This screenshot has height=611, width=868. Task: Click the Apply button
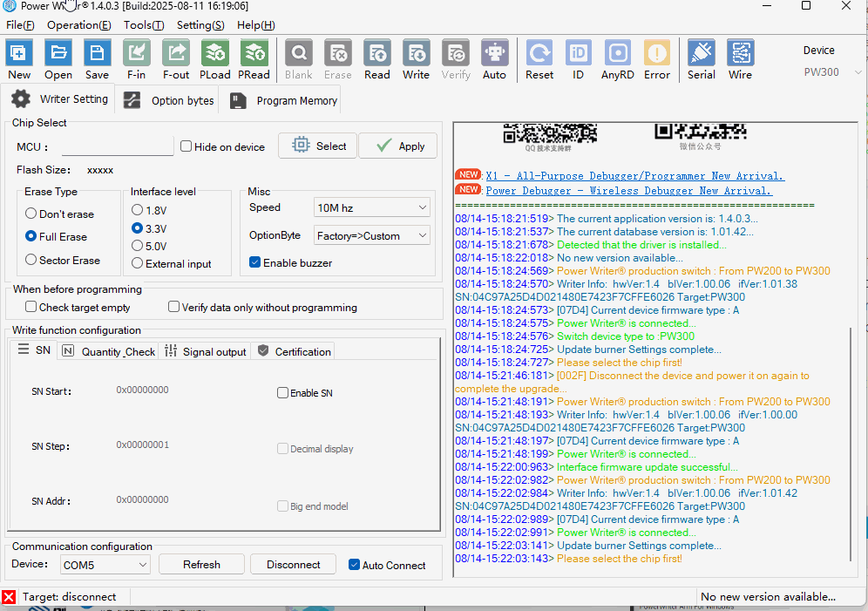click(x=398, y=146)
